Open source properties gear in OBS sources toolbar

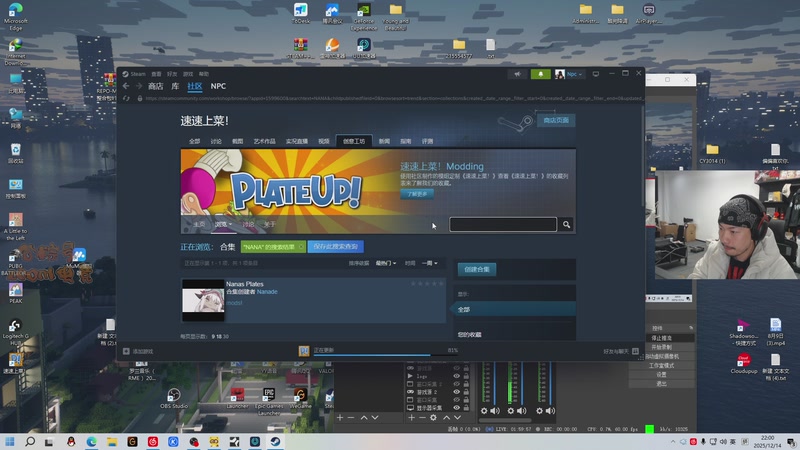point(433,417)
